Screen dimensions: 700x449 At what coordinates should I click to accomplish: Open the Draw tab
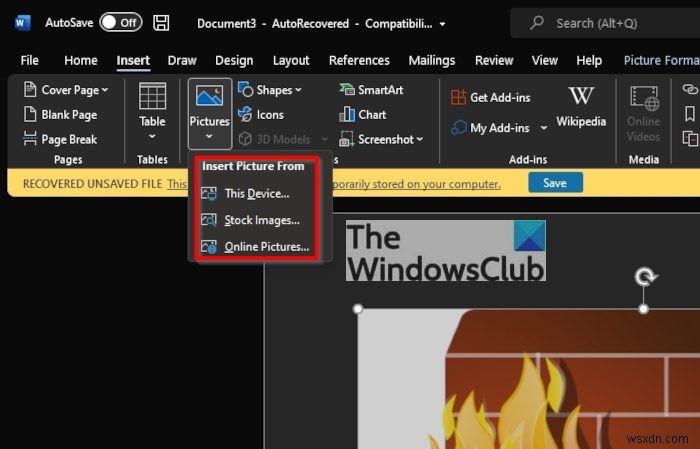tap(182, 60)
